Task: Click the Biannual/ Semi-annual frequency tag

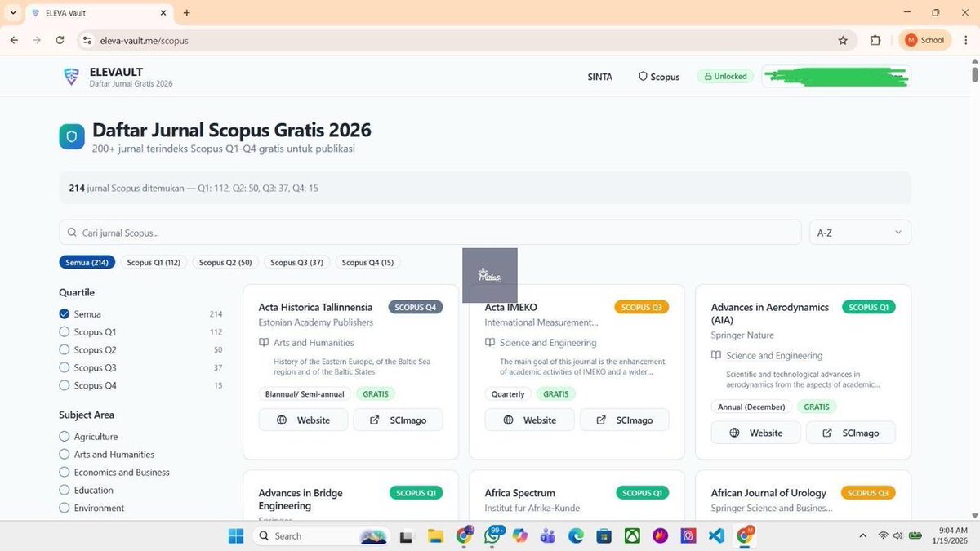Action: (305, 393)
